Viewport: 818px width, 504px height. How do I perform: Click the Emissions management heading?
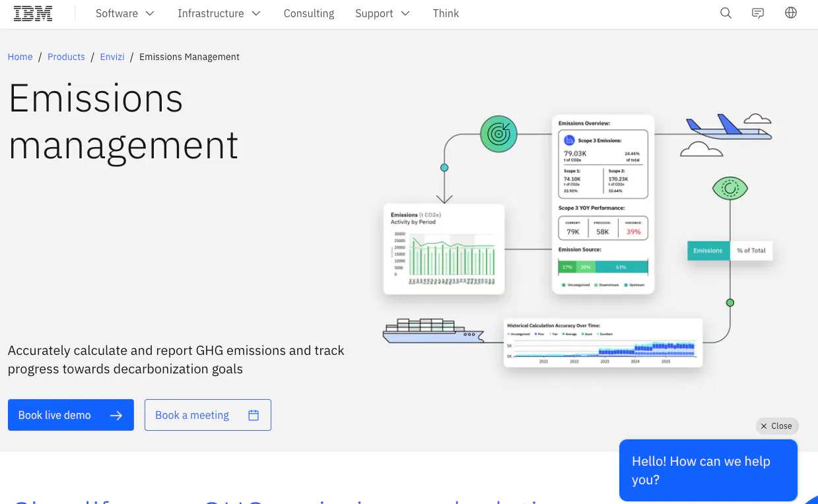tap(123, 121)
